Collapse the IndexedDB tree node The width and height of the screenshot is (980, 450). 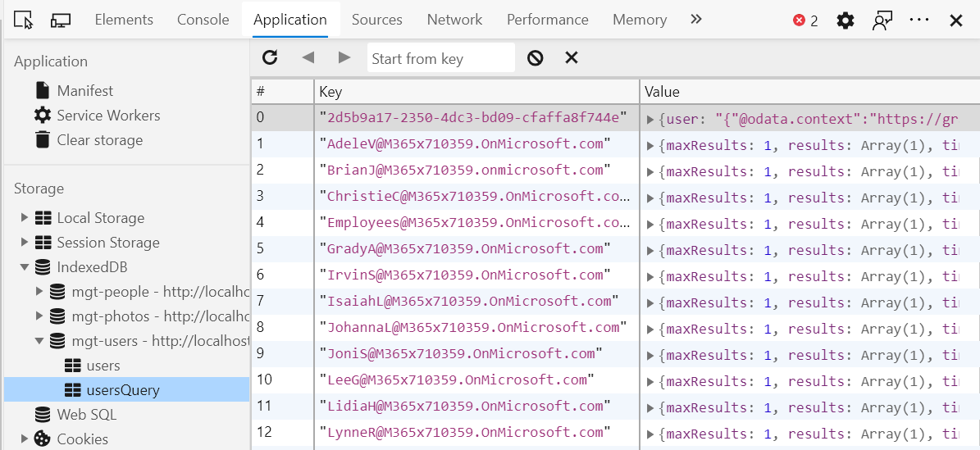pyautogui.click(x=24, y=267)
